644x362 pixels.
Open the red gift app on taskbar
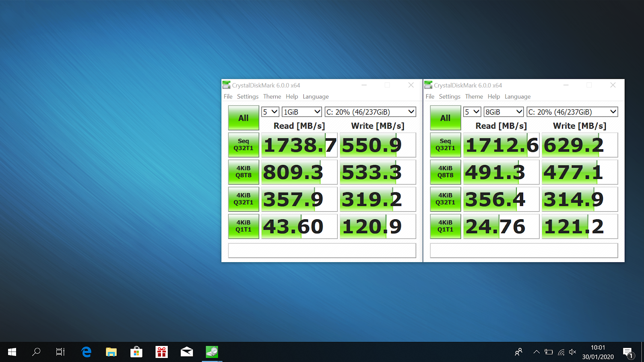click(x=161, y=352)
